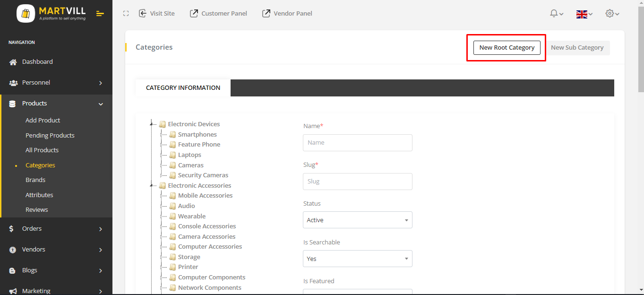Select the Category Information tab
This screenshot has height=295, width=644.
coord(183,88)
